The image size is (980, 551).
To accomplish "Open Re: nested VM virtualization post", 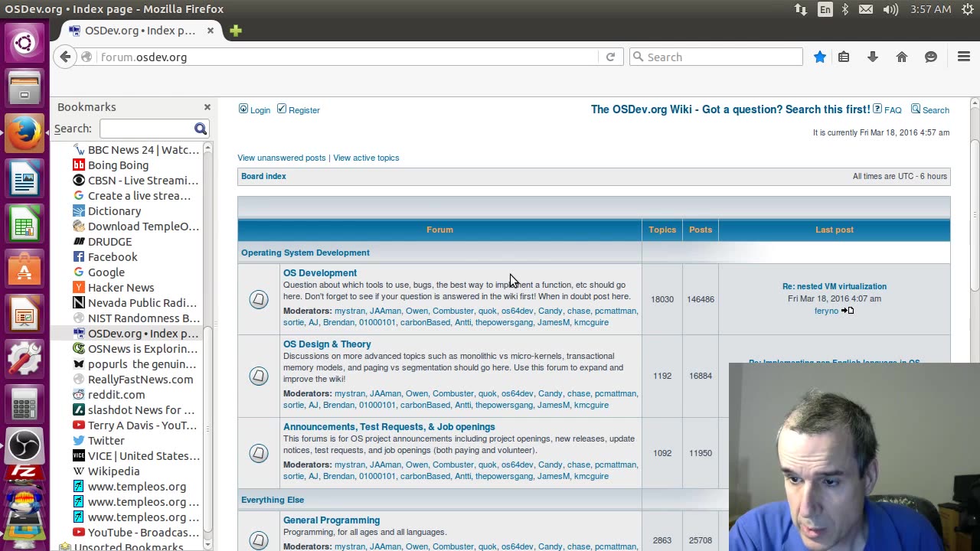I will [x=835, y=286].
